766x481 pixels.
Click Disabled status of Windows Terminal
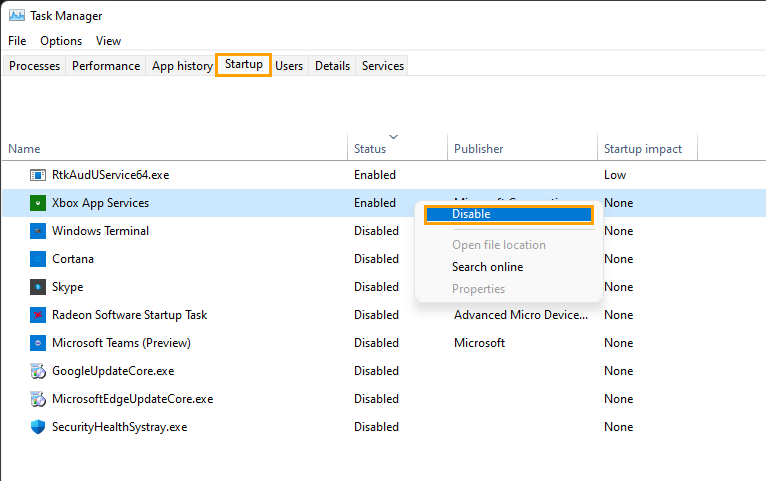[x=376, y=231]
